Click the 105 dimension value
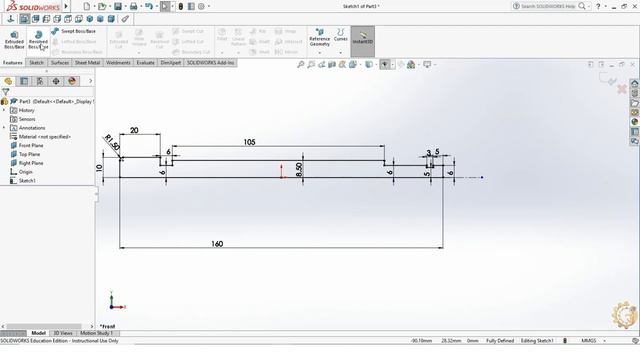The width and height of the screenshot is (640, 360). pyautogui.click(x=249, y=142)
